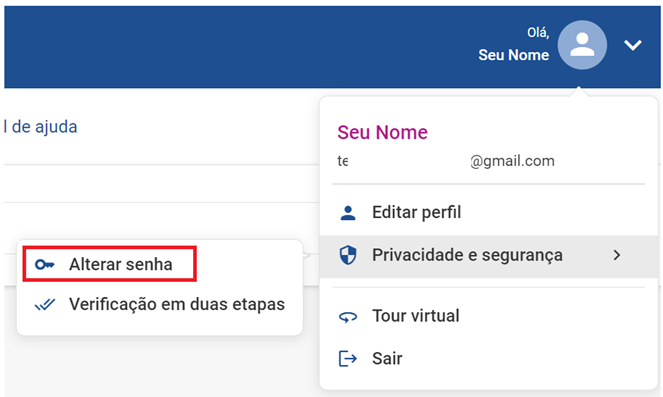Click the user avatar icon in header

coord(582,45)
